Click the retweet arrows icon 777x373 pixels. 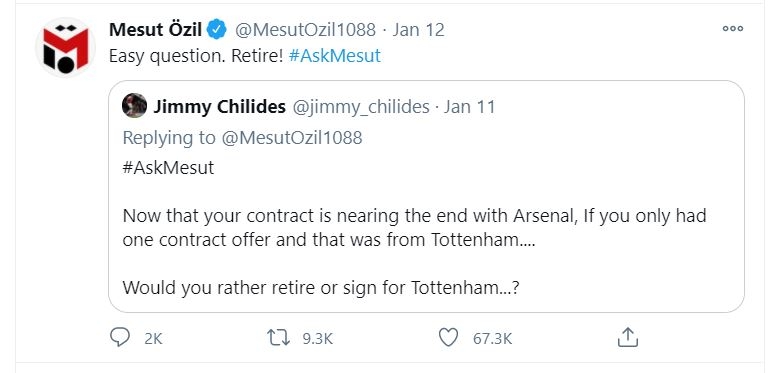coord(278,338)
